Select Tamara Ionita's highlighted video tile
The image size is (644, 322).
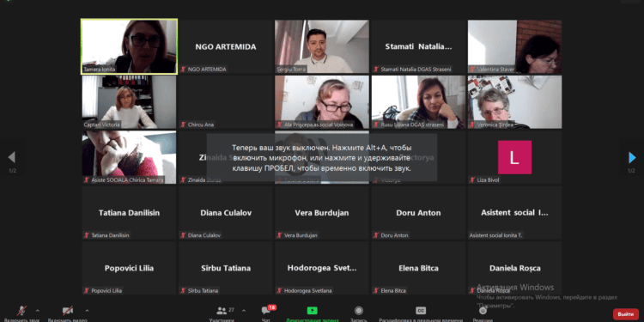pos(129,46)
